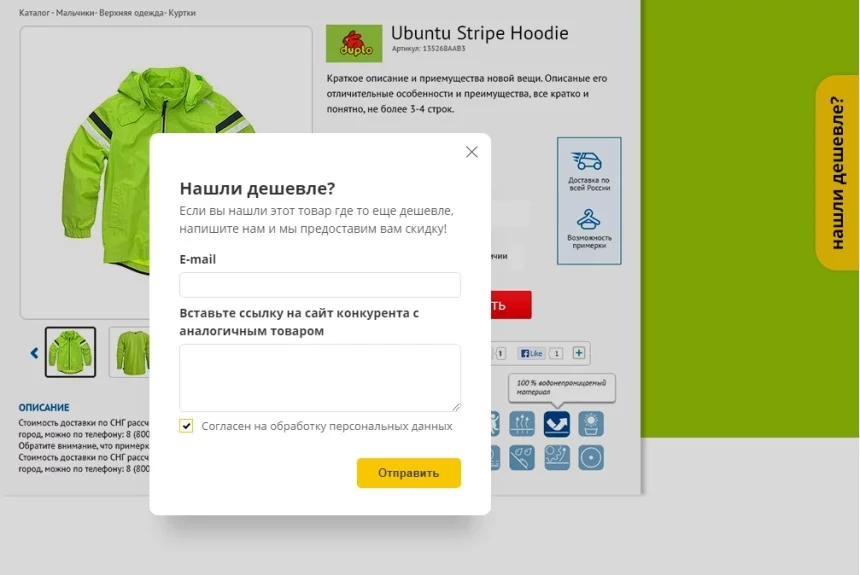Click the plus share icon
The image size is (860, 575).
tap(579, 353)
